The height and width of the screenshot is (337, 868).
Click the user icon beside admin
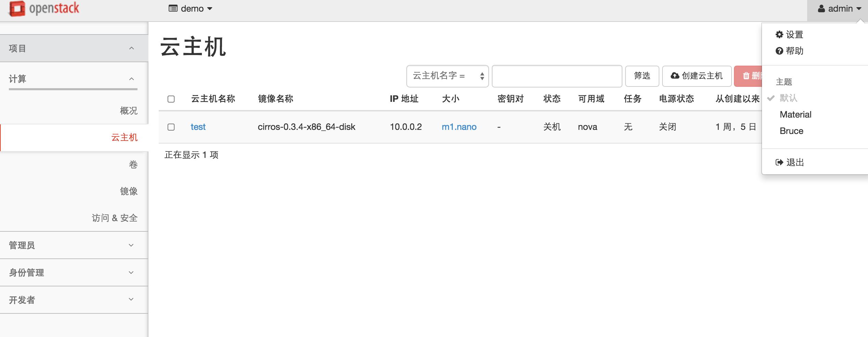coord(821,9)
